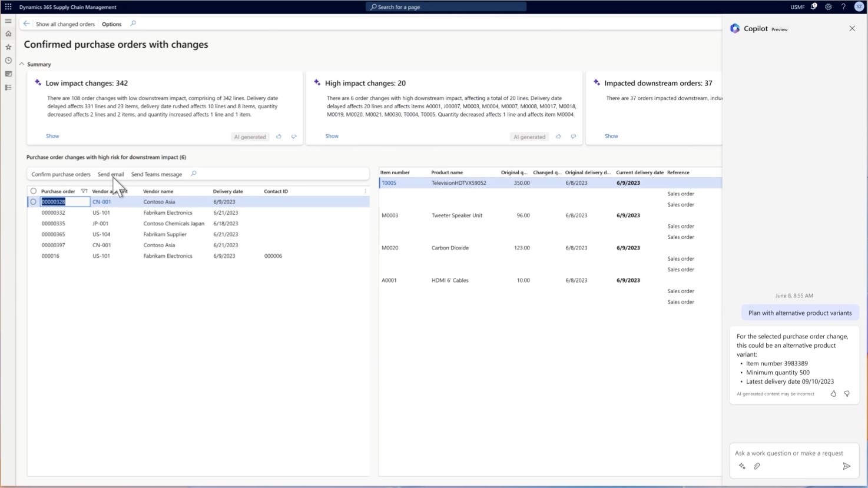Click Send Teams message

pyautogui.click(x=156, y=174)
